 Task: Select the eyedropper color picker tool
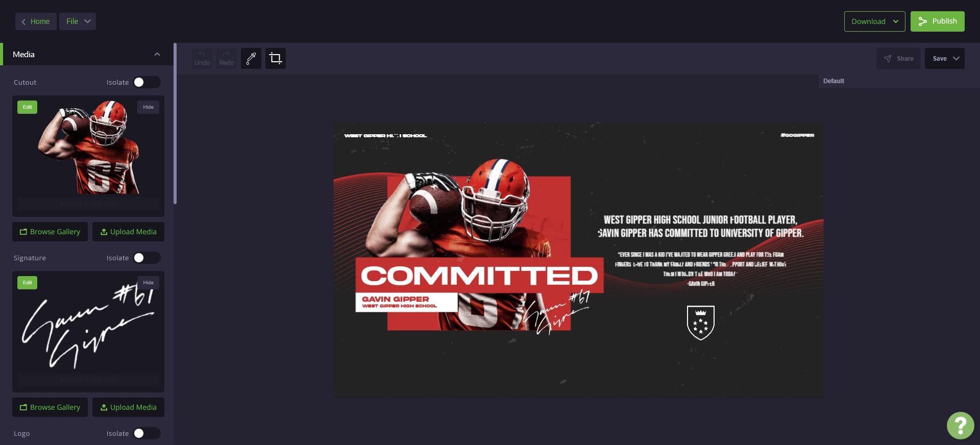coord(251,59)
